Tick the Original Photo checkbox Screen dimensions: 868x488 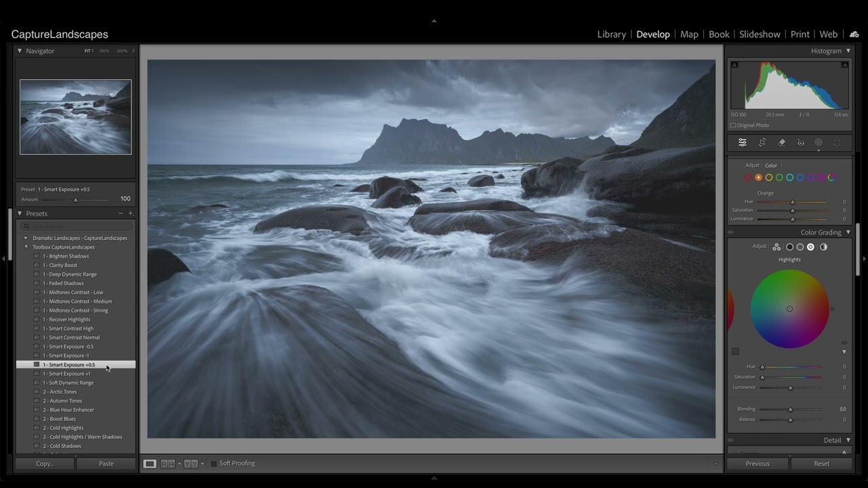[733, 125]
